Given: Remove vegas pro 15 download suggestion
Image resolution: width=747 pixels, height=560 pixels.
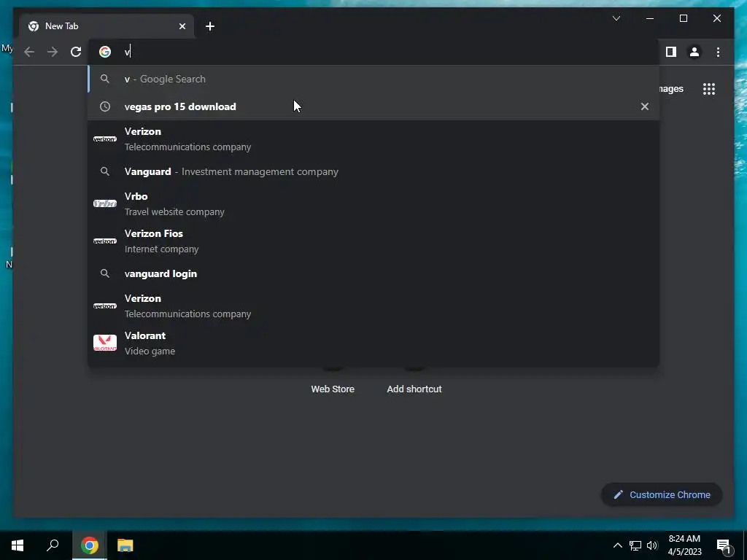Looking at the screenshot, I should 645,106.
